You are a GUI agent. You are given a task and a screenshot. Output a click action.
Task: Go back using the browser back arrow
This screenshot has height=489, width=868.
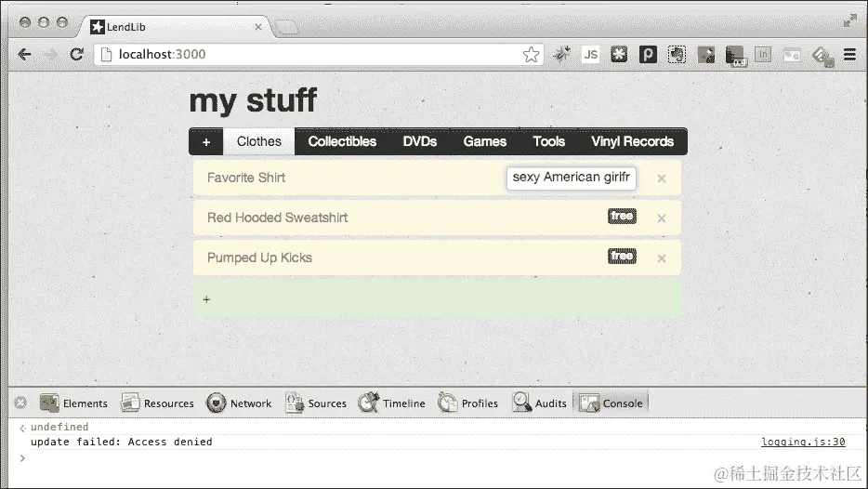pos(24,54)
